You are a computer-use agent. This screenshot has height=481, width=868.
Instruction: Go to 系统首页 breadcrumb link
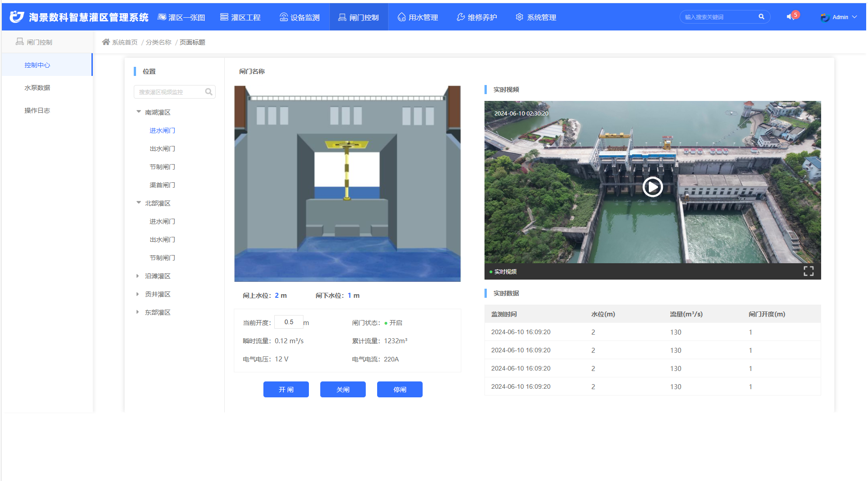click(x=125, y=42)
